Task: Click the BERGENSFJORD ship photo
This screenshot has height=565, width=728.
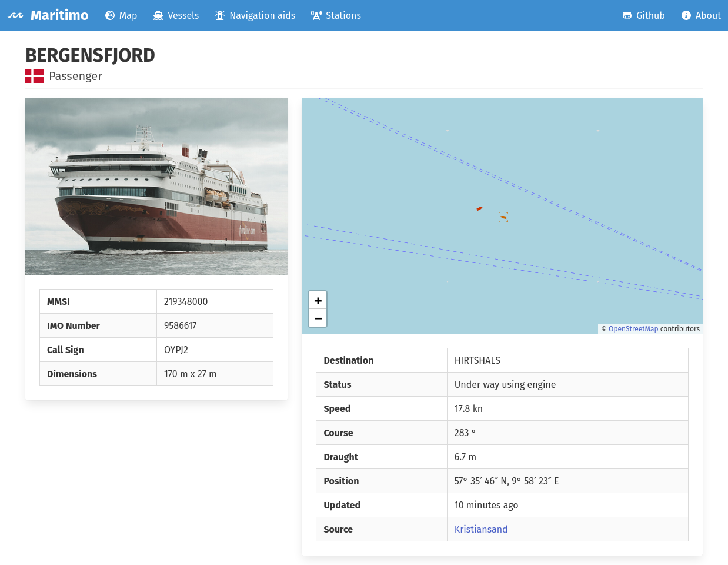Action: [156, 187]
